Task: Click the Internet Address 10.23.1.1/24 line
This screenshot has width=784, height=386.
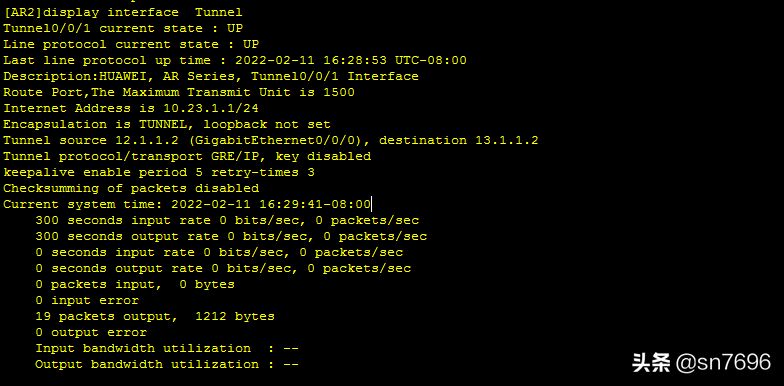Action: (130, 108)
